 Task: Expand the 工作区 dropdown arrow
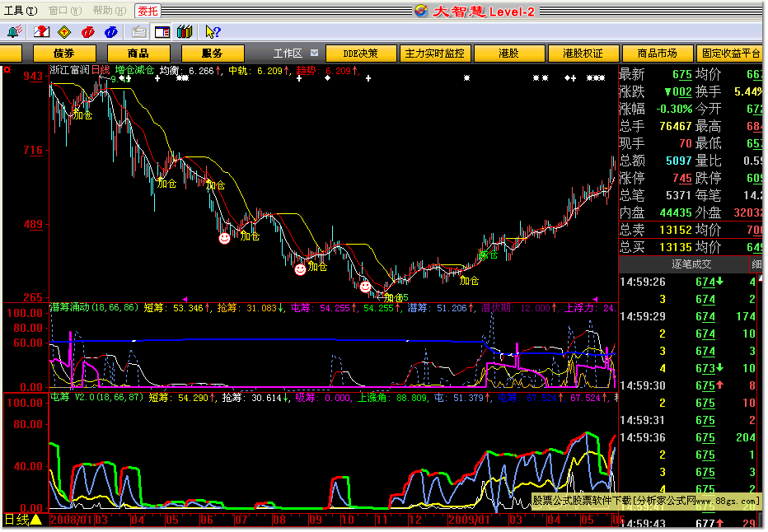coord(314,53)
